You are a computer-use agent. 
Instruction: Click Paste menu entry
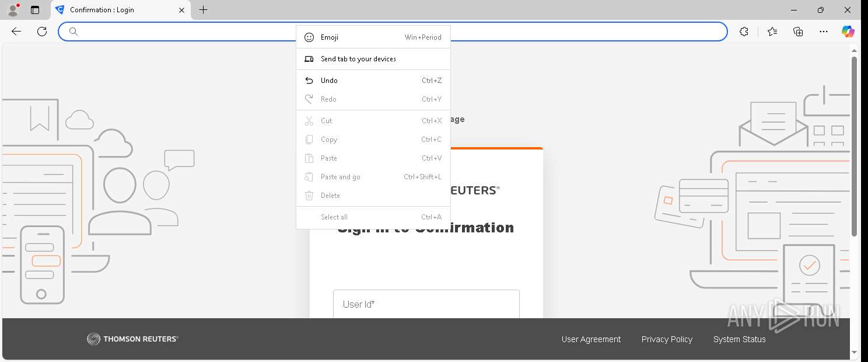click(373, 158)
